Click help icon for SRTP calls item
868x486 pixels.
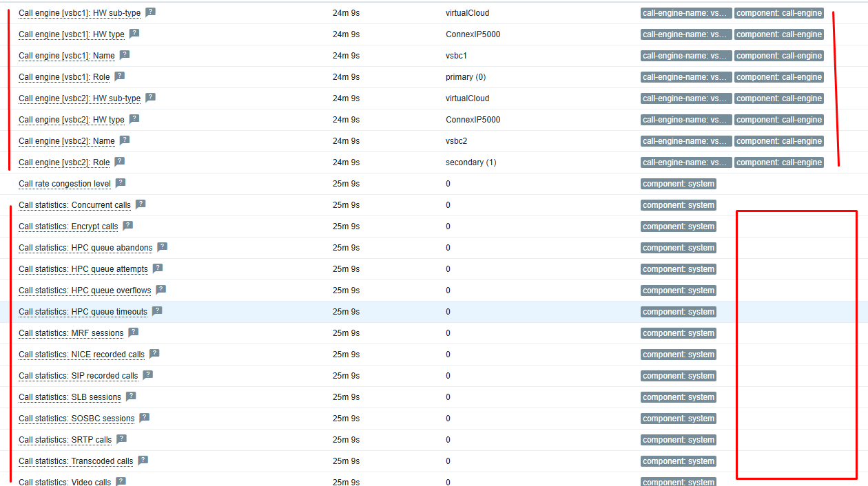(x=121, y=439)
